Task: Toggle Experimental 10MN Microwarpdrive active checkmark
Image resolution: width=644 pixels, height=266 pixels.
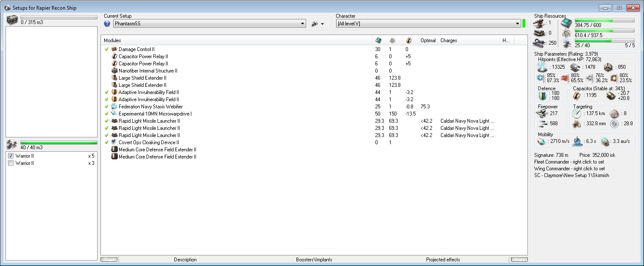Action: coord(106,114)
